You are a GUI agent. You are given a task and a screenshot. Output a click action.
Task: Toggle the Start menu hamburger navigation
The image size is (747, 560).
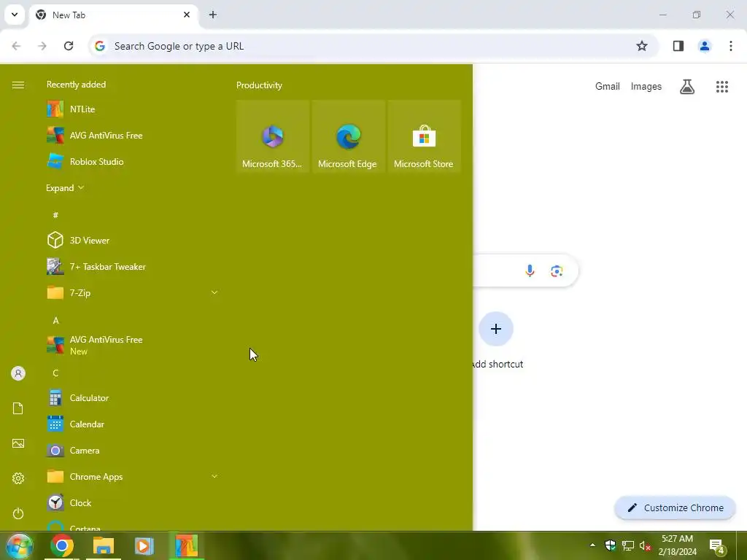[18, 85]
